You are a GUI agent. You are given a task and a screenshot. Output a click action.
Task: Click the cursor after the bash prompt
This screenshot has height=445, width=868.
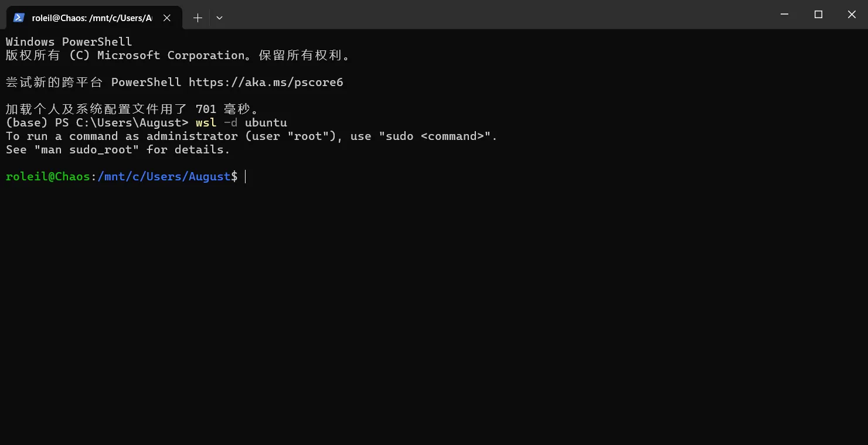coord(246,176)
